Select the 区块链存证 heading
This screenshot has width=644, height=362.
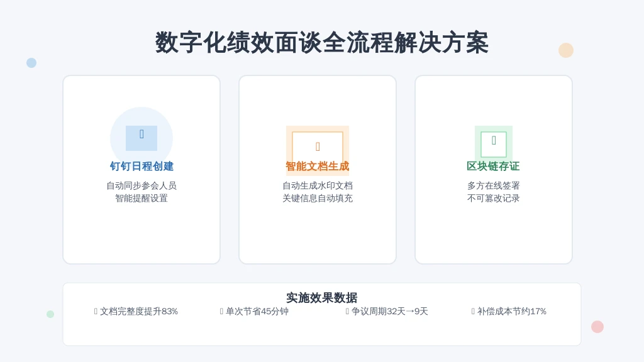pyautogui.click(x=493, y=166)
